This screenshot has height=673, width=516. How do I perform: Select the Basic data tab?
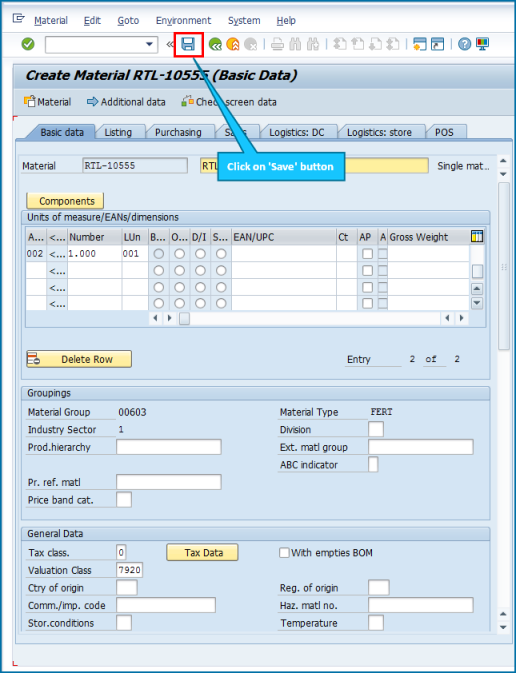point(62,132)
